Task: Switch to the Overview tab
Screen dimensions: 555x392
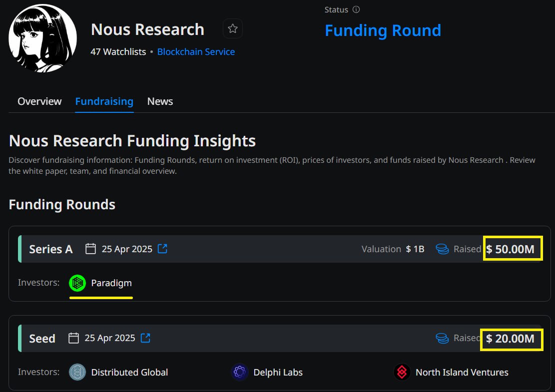Action: point(39,101)
